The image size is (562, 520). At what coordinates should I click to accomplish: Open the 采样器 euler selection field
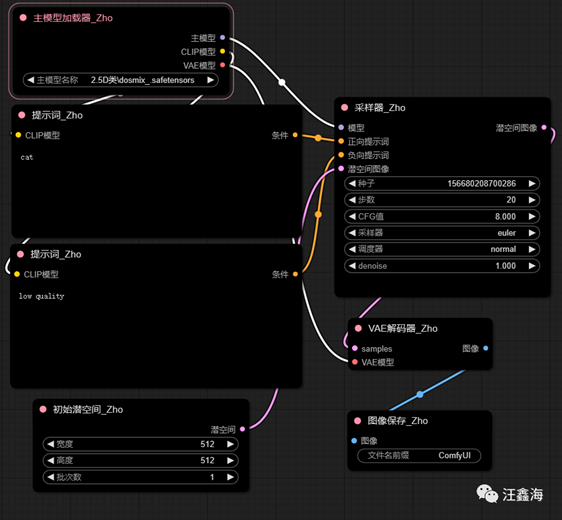click(x=442, y=233)
